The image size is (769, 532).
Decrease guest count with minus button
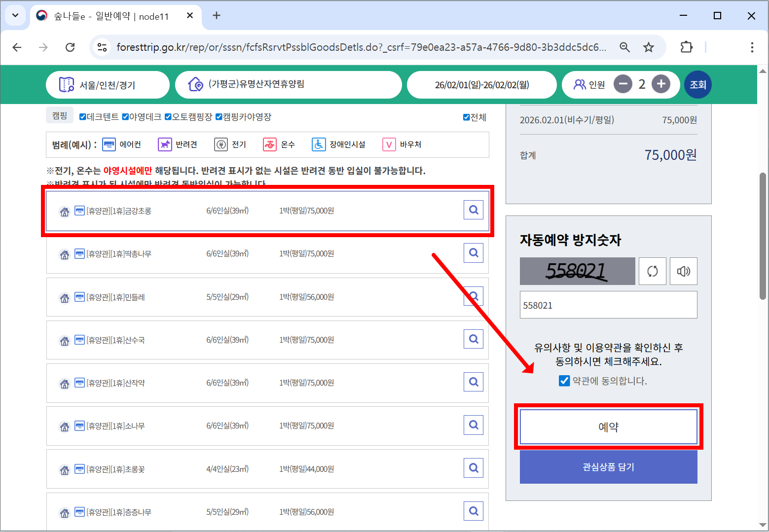pos(623,84)
